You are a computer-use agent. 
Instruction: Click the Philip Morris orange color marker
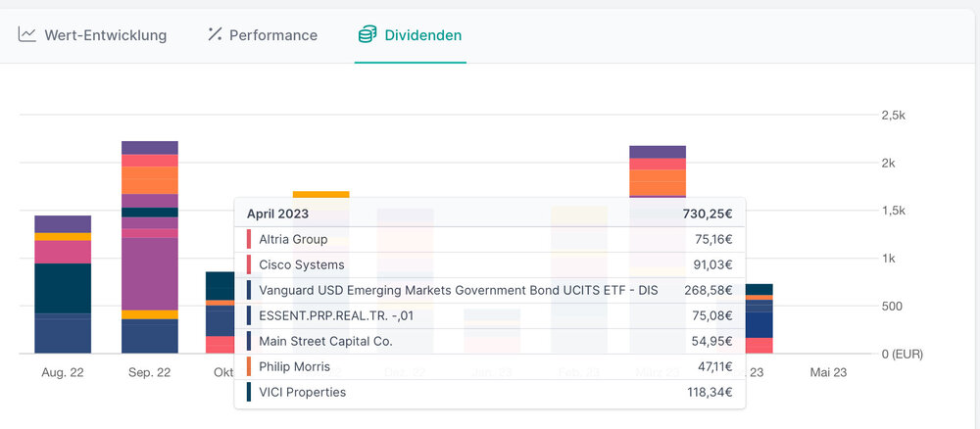(249, 366)
